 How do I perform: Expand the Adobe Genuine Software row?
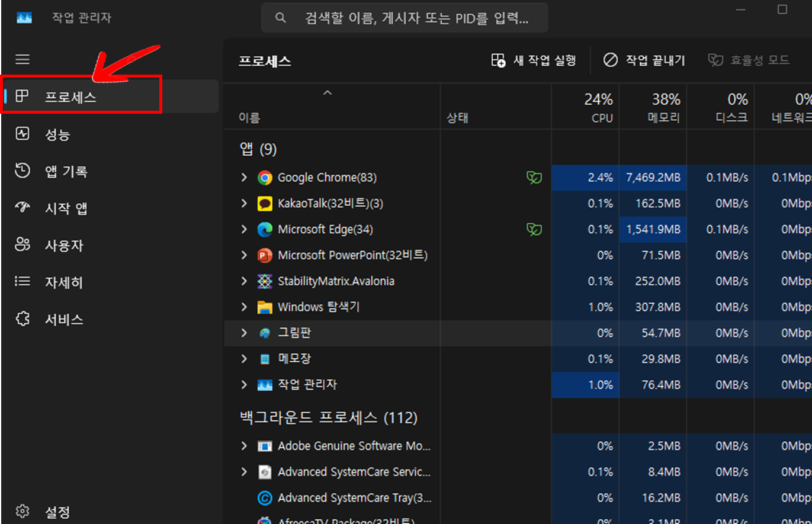coord(244,446)
